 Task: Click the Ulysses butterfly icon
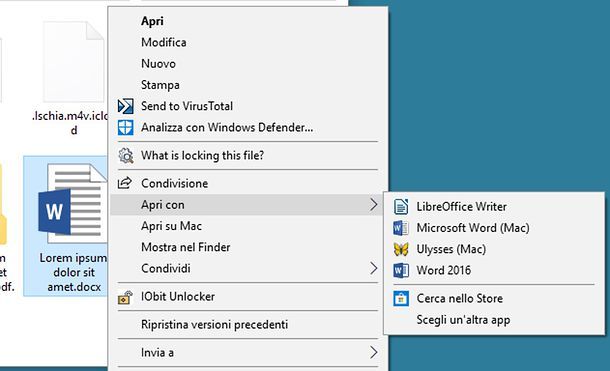click(401, 249)
